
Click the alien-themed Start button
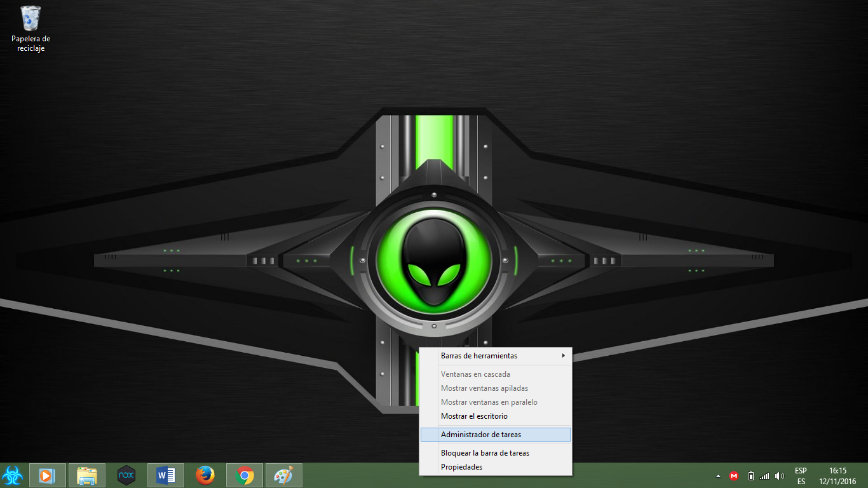12,475
